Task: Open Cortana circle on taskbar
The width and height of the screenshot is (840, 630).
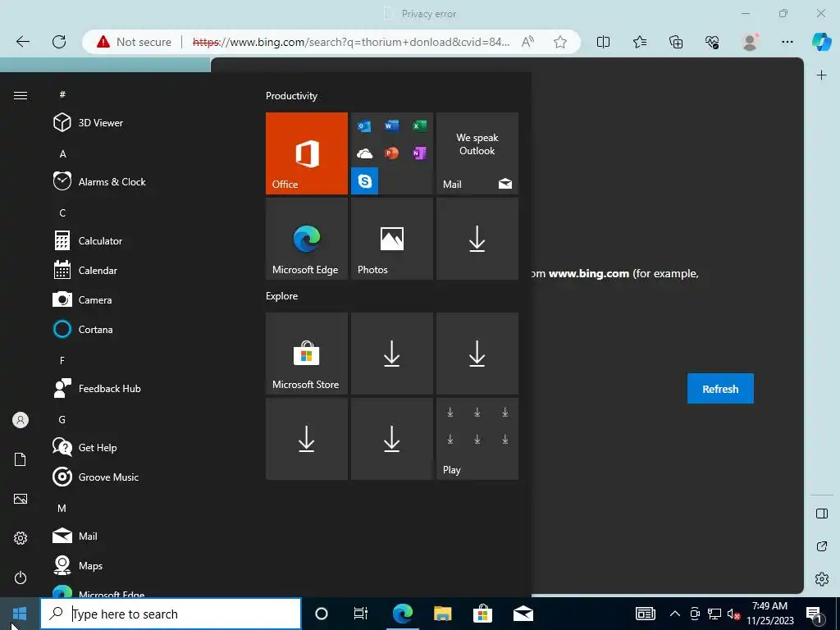Action: click(322, 614)
